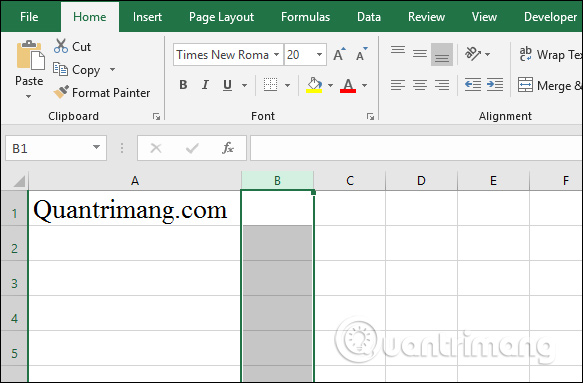This screenshot has width=583, height=383.
Task: Activate the Format Painter brush
Action: 61,92
